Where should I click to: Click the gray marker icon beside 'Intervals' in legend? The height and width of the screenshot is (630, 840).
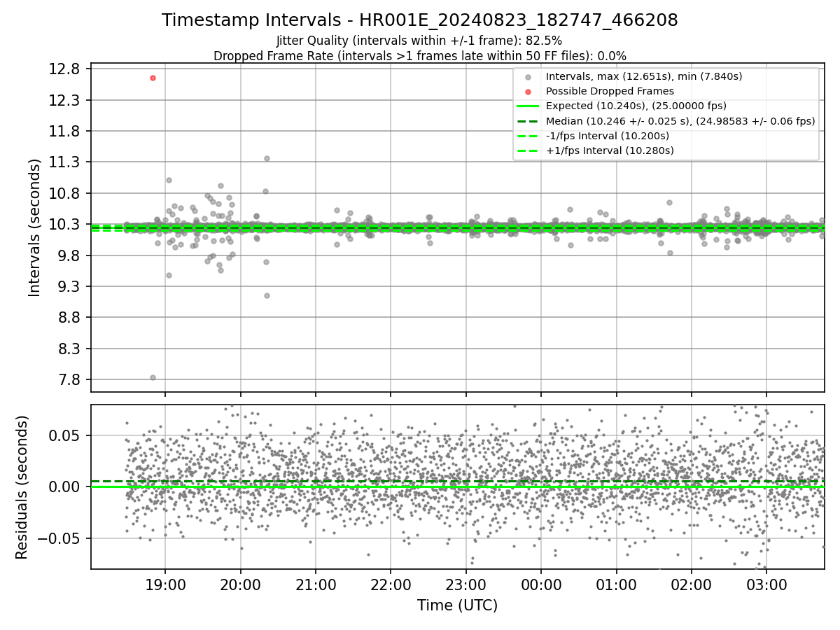pos(528,77)
